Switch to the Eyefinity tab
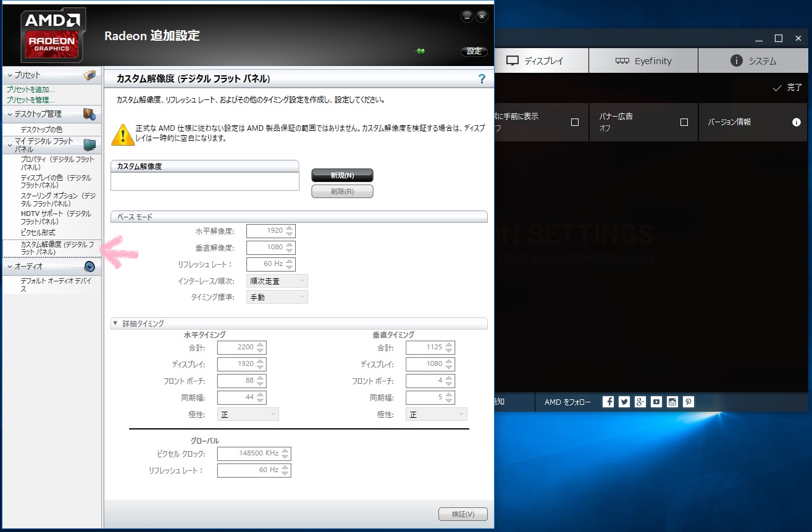The width and height of the screenshot is (812, 532). pyautogui.click(x=643, y=61)
